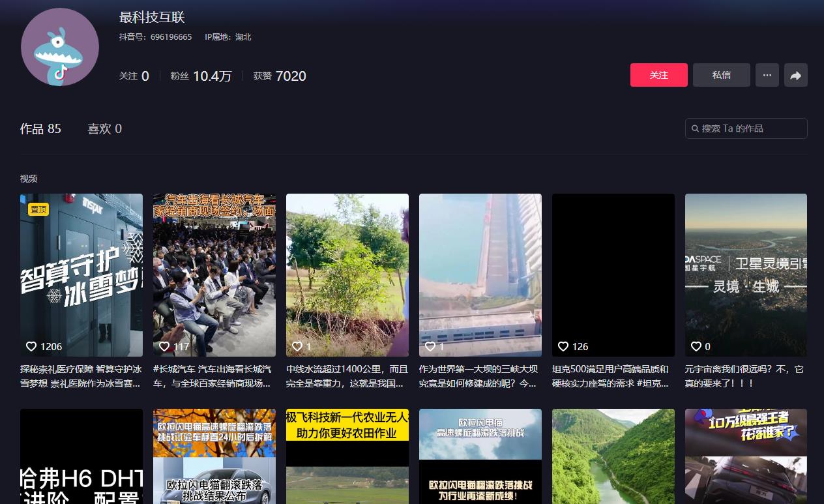The width and height of the screenshot is (824, 504).
Task: View 关注 0 following count
Action: coord(134,76)
